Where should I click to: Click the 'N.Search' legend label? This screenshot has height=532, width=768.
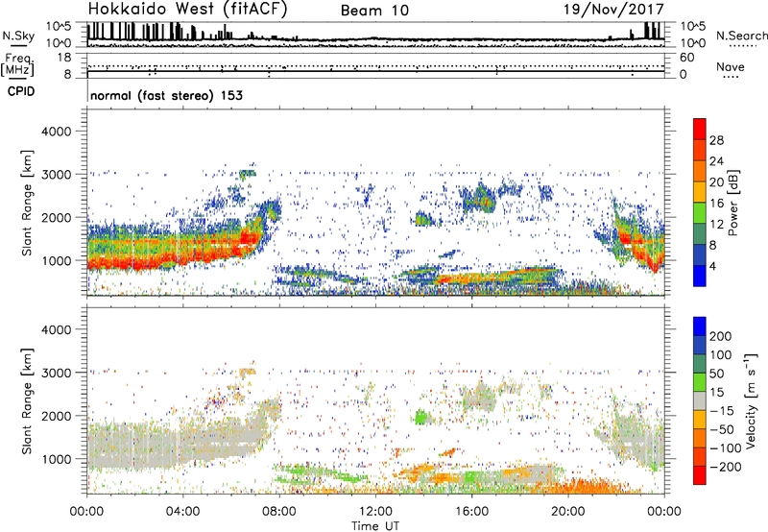coord(741,36)
